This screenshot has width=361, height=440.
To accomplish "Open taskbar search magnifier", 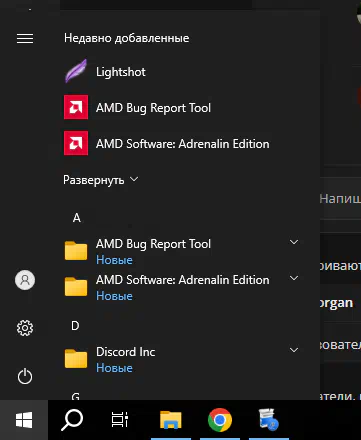I will click(72, 420).
